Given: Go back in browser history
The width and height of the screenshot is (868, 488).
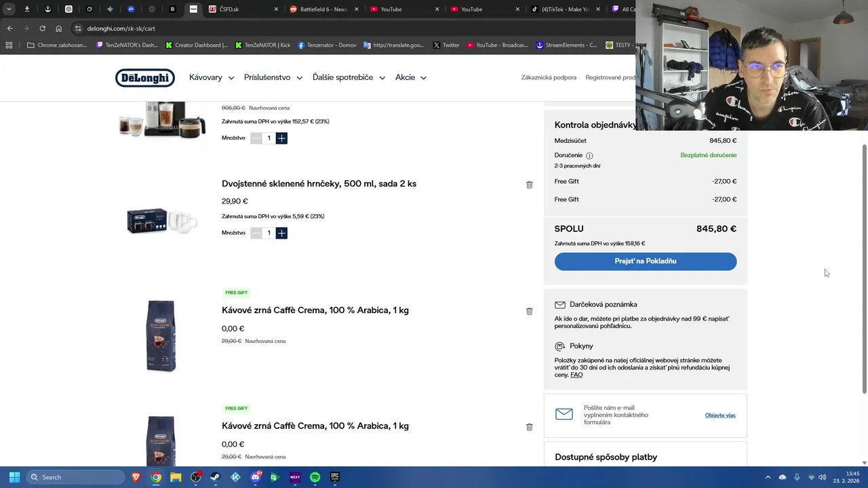Looking at the screenshot, I should [x=9, y=28].
